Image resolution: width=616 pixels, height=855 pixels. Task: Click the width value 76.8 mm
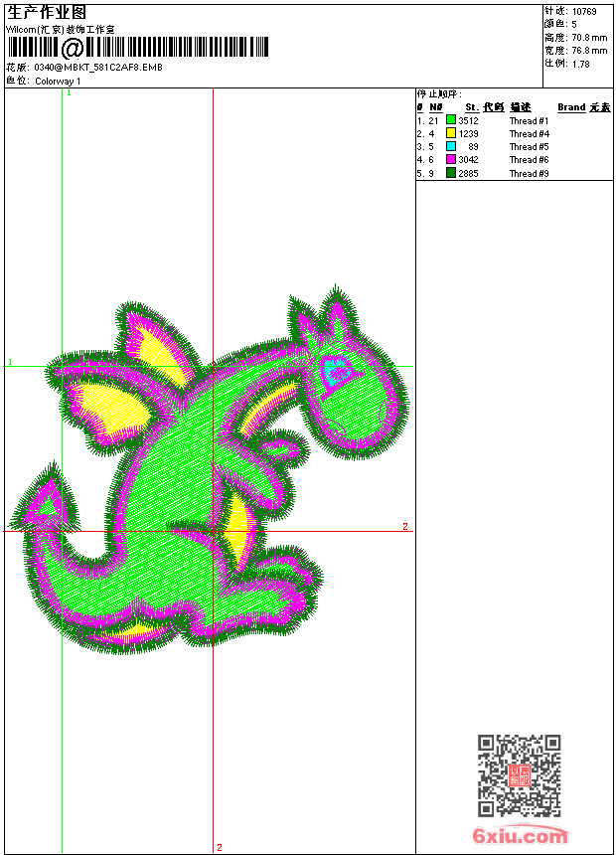[x=589, y=51]
